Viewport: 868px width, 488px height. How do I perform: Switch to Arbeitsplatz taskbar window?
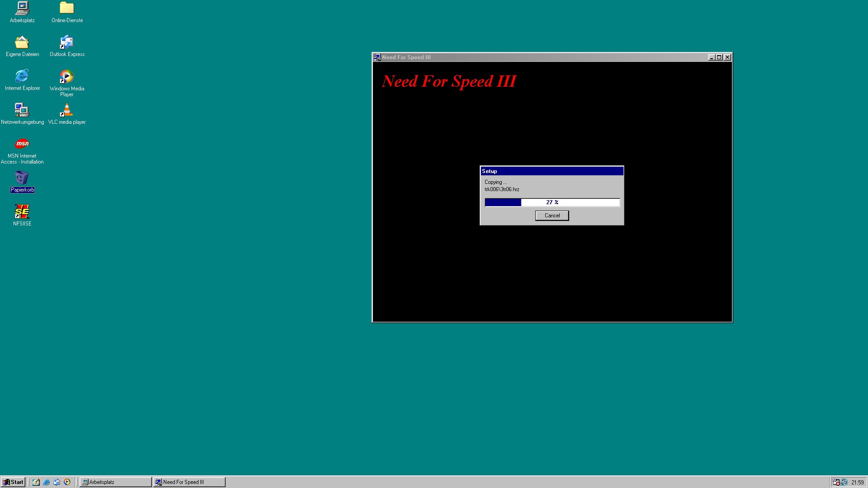pyautogui.click(x=115, y=482)
